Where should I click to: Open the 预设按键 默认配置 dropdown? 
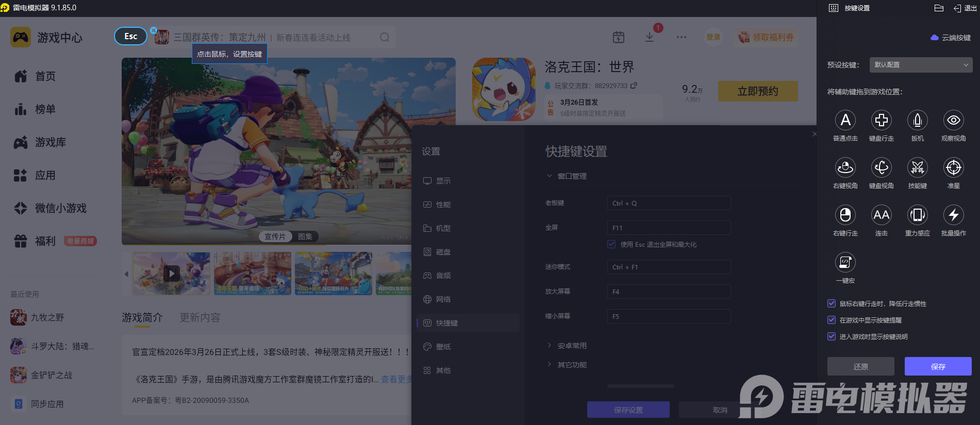click(x=921, y=65)
